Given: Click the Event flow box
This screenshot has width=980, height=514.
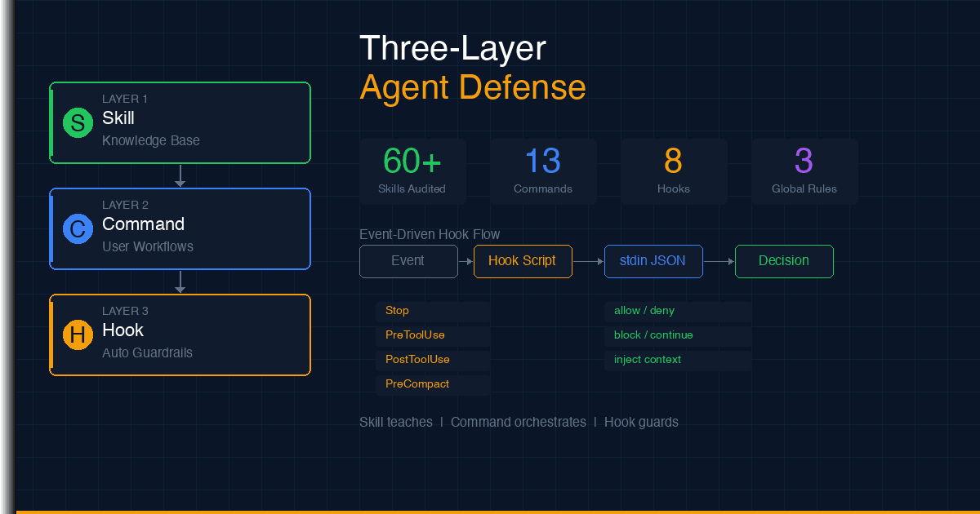Looking at the screenshot, I should (408, 261).
